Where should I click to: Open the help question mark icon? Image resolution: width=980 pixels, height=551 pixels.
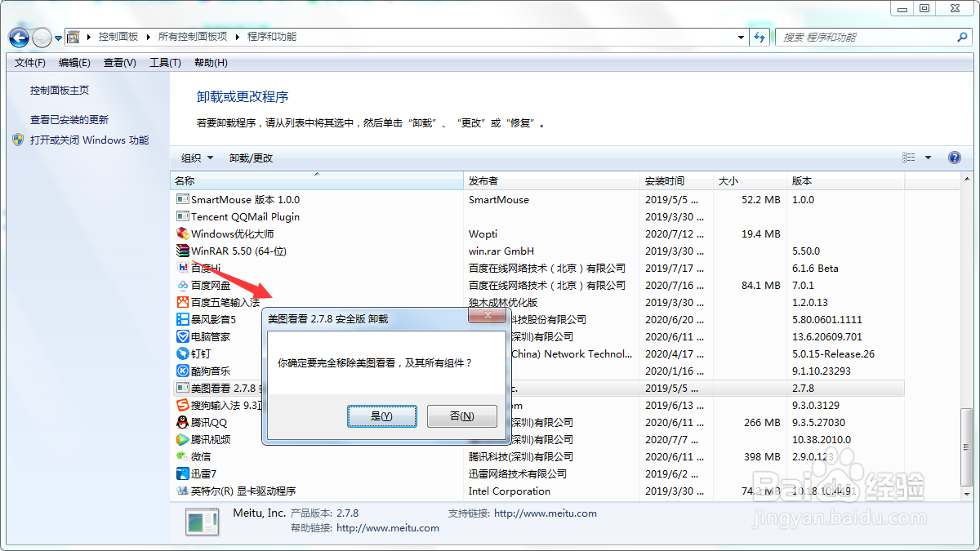click(954, 158)
